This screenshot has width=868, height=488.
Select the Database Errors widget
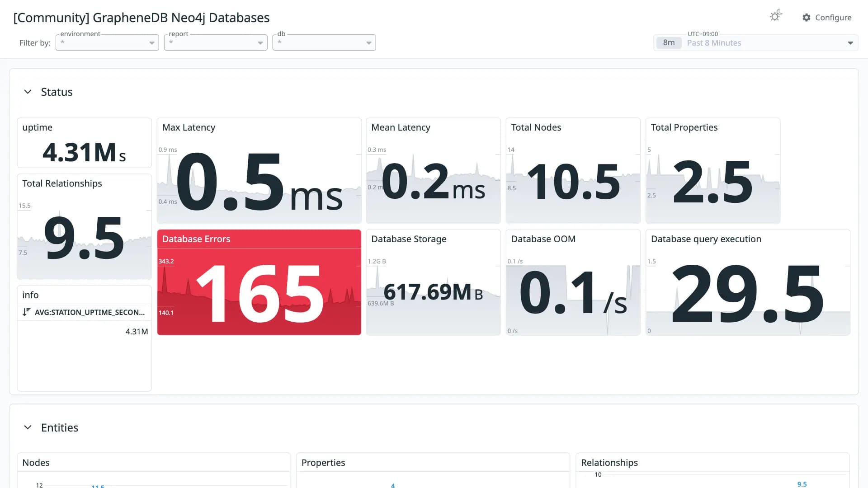259,282
